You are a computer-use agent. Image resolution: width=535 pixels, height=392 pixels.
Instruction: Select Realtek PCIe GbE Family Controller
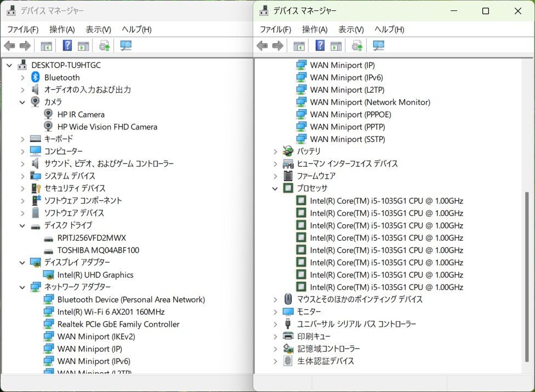[x=118, y=324]
